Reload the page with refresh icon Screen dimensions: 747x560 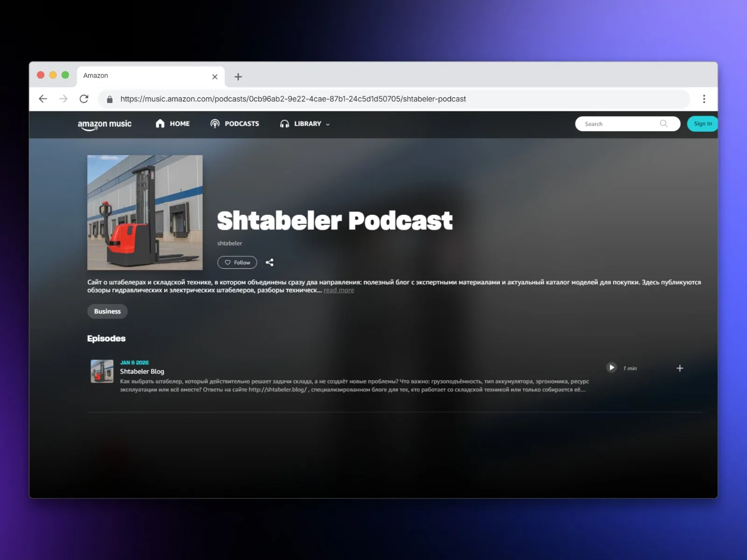tap(84, 99)
